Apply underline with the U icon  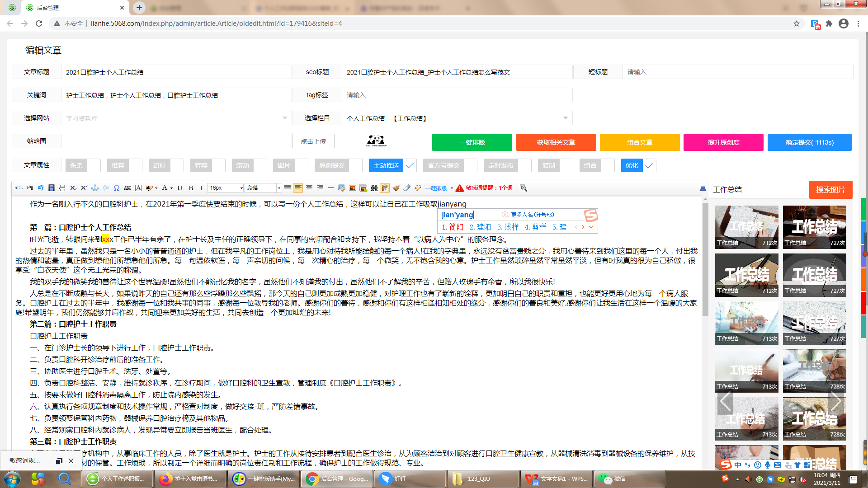pyautogui.click(x=180, y=188)
